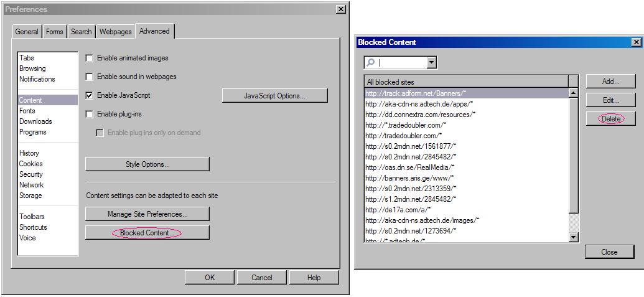644x297 pixels.
Task: Open Voice settings in sidebar
Action: [x=27, y=238]
